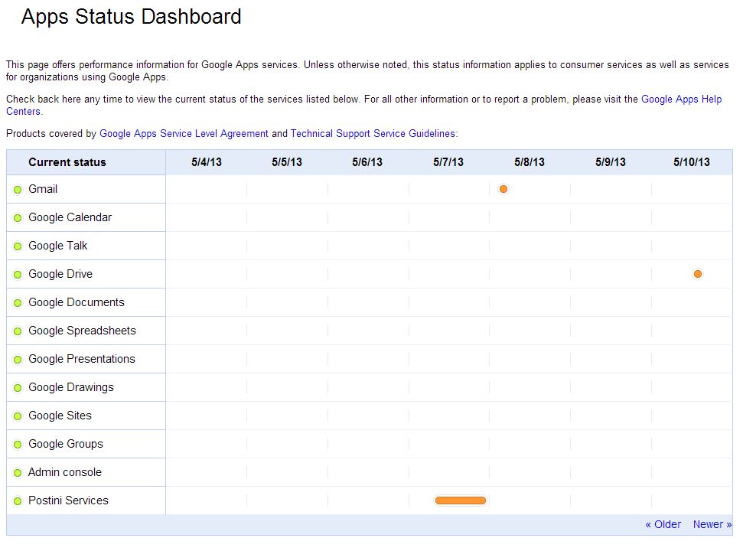The image size is (756, 551).
Task: Click the green status icon for Google Drive
Action: point(18,275)
